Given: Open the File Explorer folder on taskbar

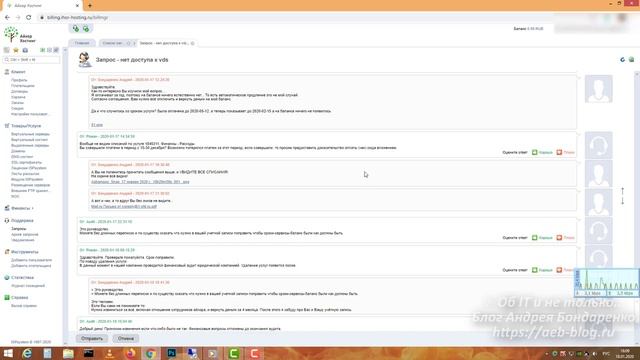Looking at the screenshot, I should [x=68, y=353].
